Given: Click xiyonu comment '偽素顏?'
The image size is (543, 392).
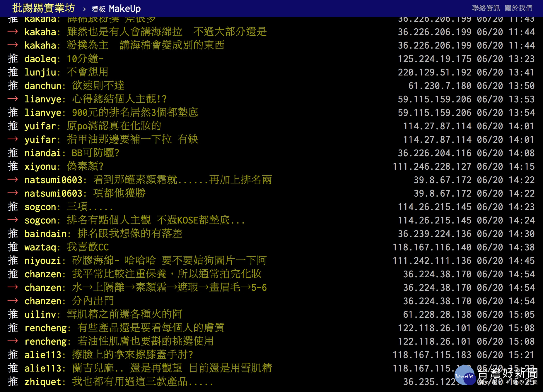Looking at the screenshot, I should 85,166.
